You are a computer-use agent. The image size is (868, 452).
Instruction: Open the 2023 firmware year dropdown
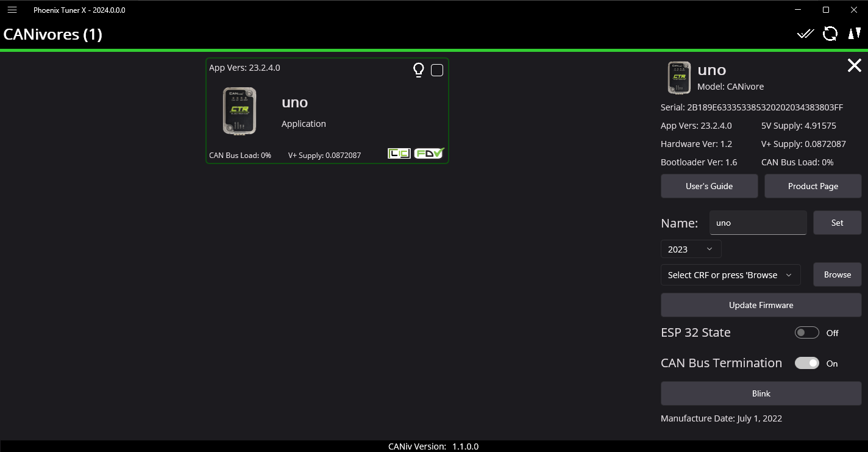point(691,249)
